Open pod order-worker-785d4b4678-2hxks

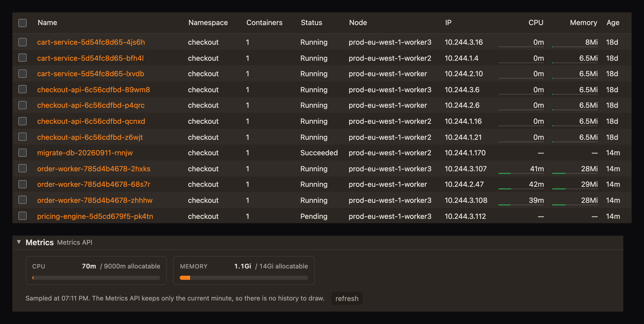tap(94, 169)
